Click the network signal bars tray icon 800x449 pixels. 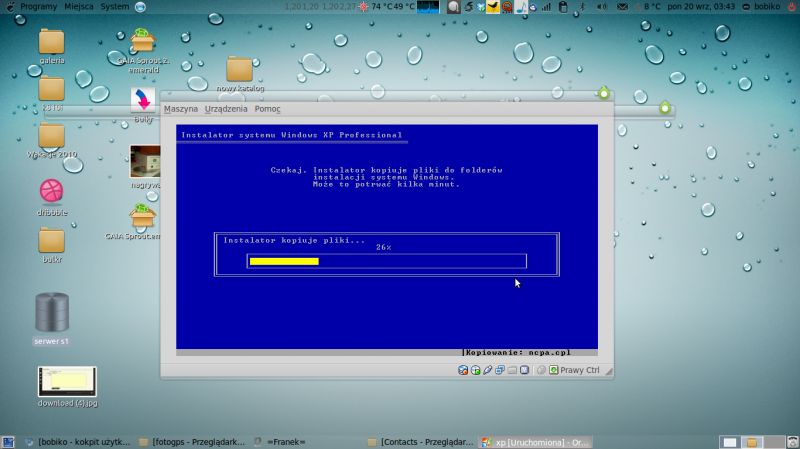coord(546,7)
